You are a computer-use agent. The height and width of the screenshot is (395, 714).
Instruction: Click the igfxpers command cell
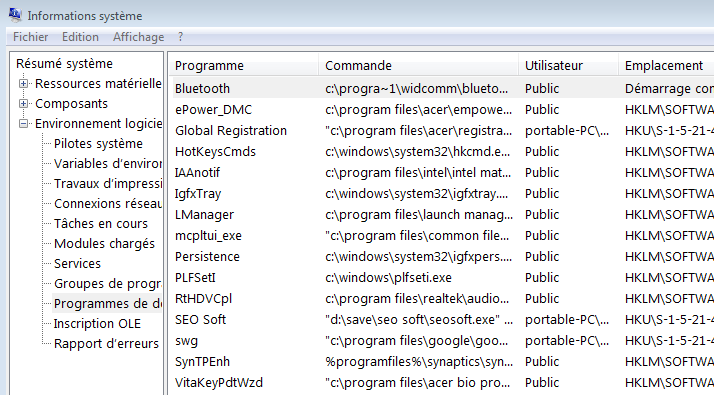tap(418, 256)
